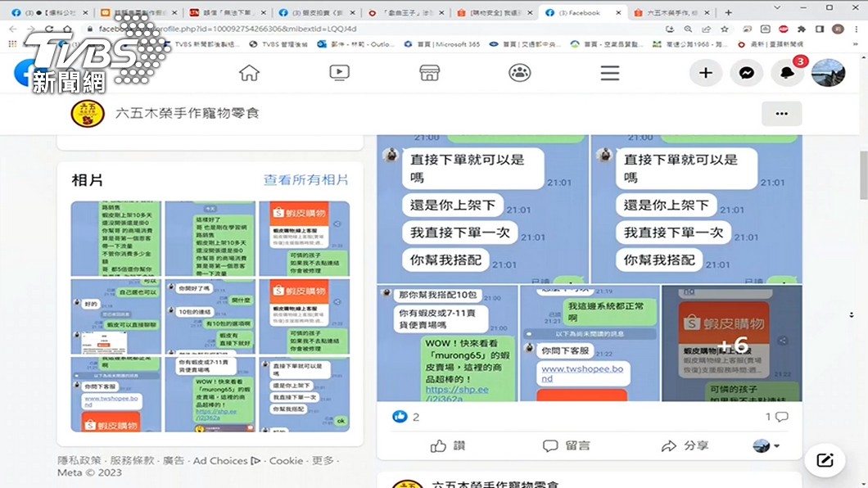Open the notifications bell with badge 3
Viewport: 868px width, 488px height.
(x=788, y=73)
